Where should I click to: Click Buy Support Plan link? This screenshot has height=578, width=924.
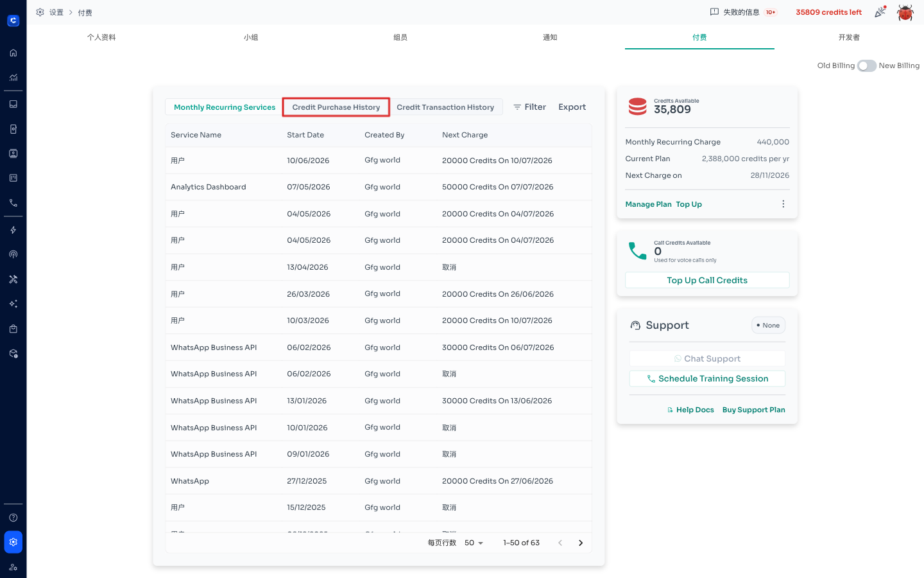point(753,410)
